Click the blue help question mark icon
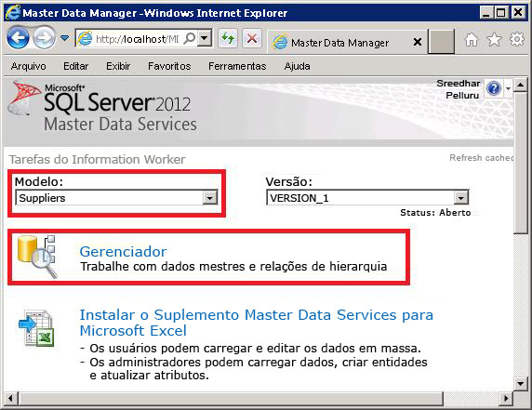532x410 pixels. (x=493, y=89)
